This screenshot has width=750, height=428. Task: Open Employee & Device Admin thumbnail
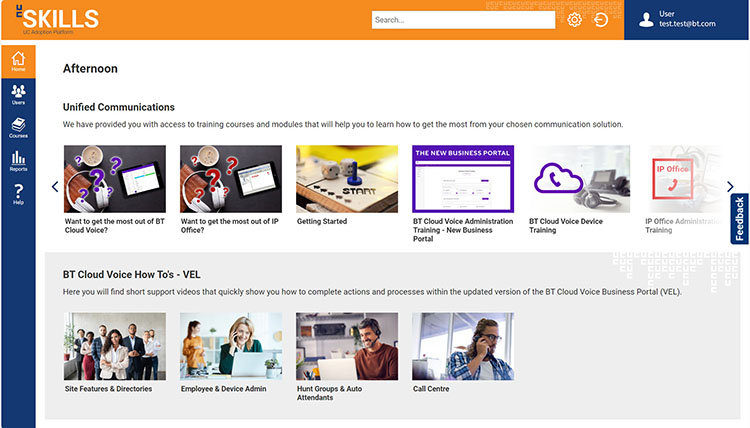(x=231, y=346)
